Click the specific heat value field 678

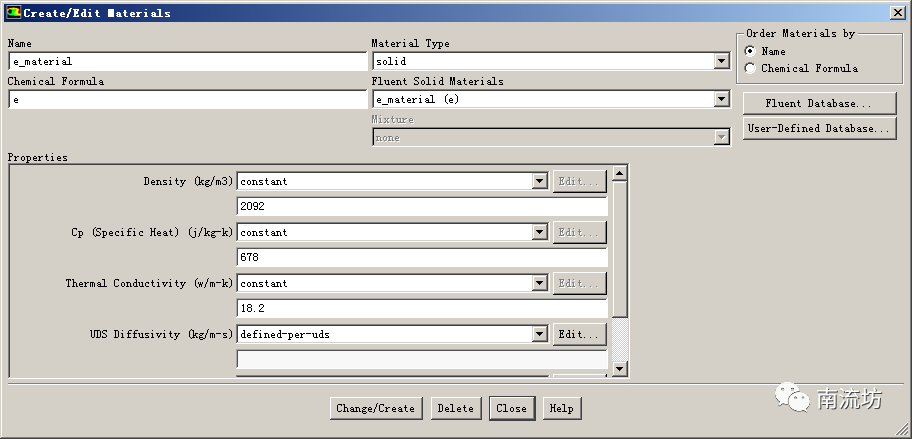[x=422, y=258]
